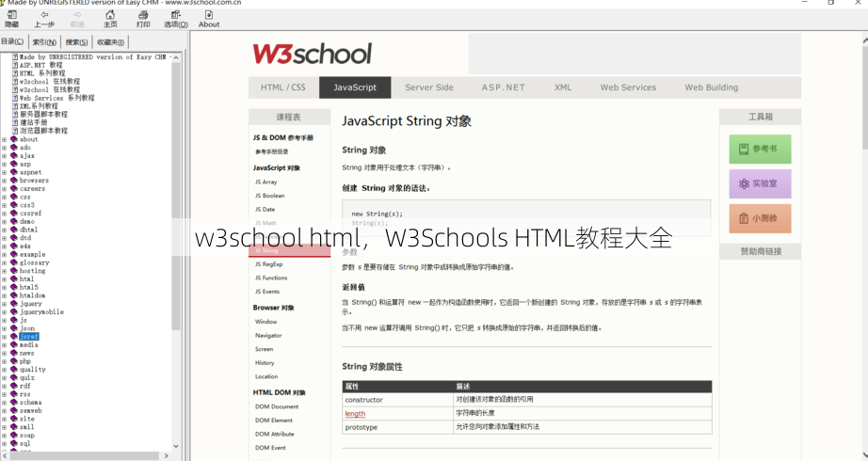This screenshot has width=868, height=461.
Task: Select '浏览器脚本教程' in the contents tree
Action: tap(43, 131)
